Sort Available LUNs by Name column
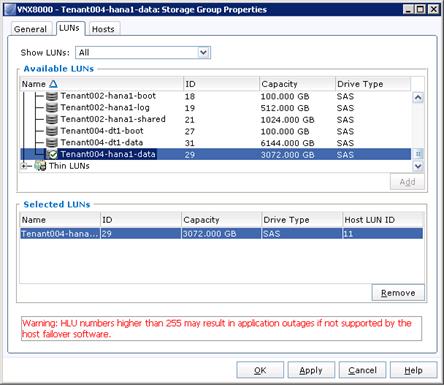This screenshot has height=387, width=444. 101,84
